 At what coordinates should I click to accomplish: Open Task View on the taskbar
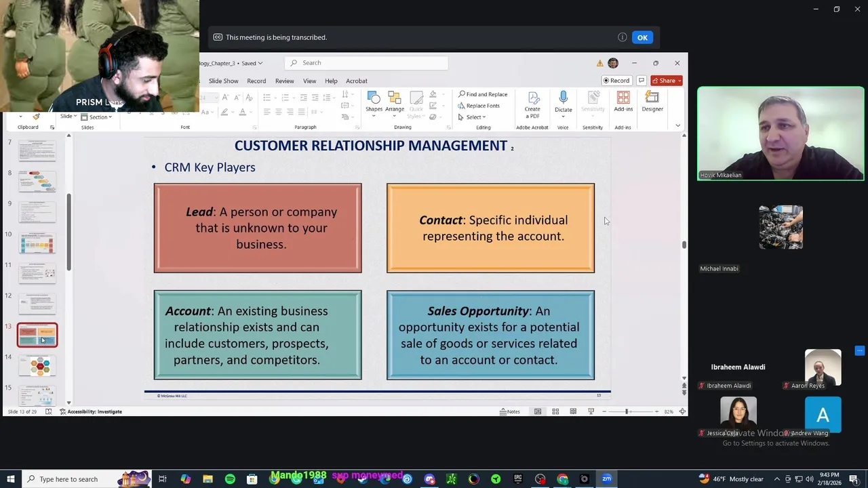(163, 479)
